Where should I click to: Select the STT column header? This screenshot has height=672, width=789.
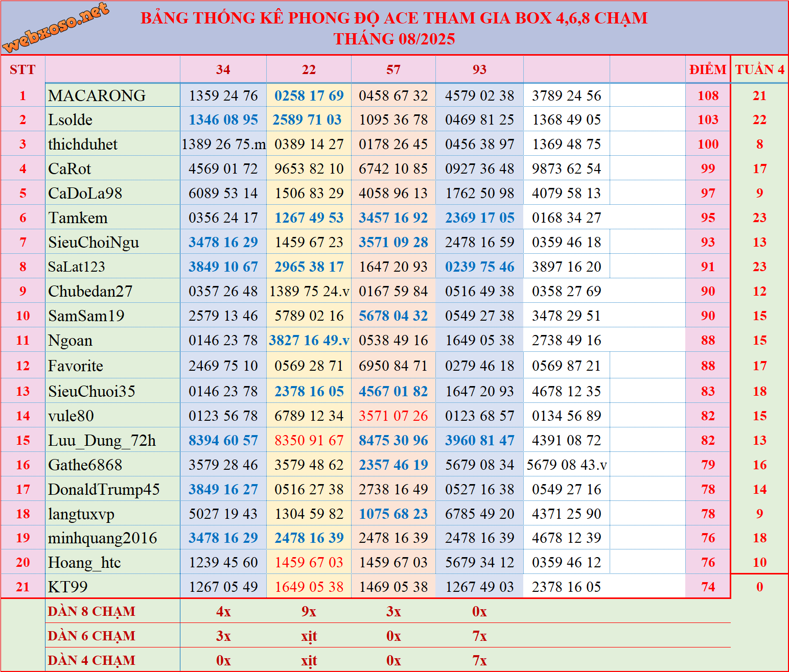[22, 69]
